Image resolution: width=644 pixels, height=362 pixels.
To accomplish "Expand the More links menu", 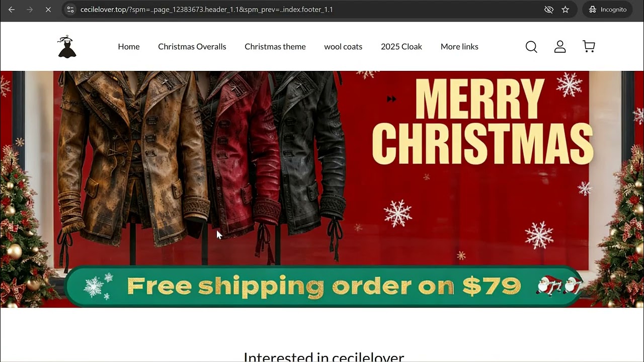I will click(459, 47).
